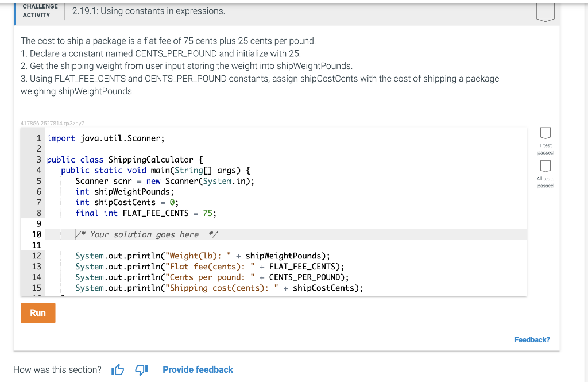This screenshot has height=382, width=588.
Task: Click the '2.19.1: Using constants in expressions.' title
Action: click(149, 11)
